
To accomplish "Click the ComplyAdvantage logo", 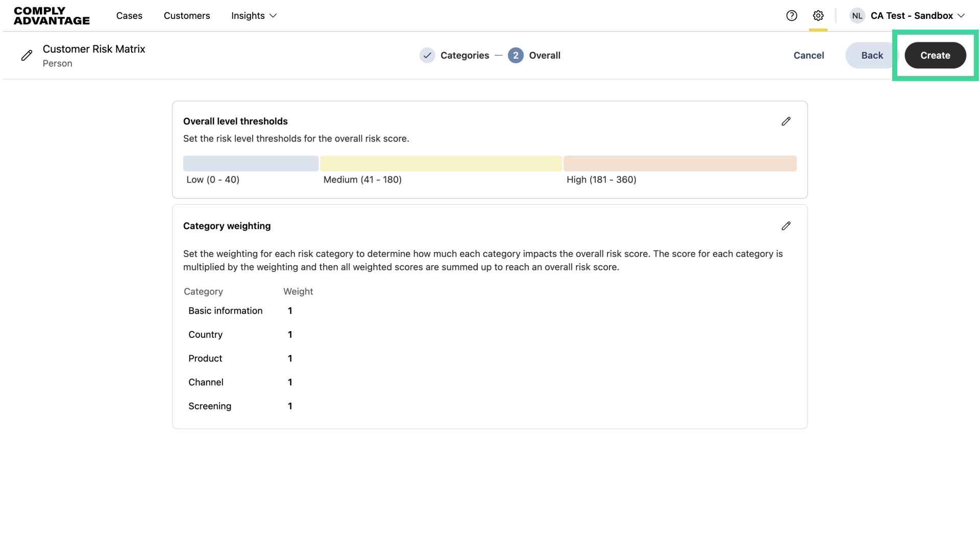I will (x=52, y=16).
